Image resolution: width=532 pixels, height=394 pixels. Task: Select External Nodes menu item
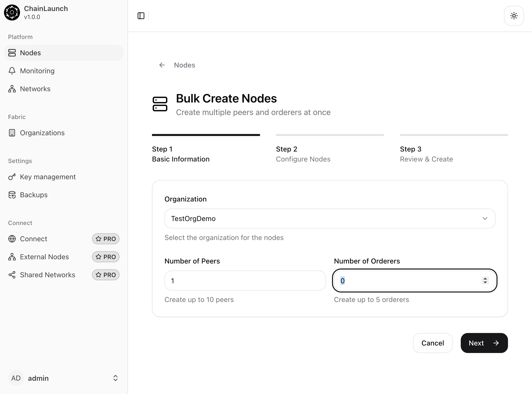pyautogui.click(x=44, y=257)
